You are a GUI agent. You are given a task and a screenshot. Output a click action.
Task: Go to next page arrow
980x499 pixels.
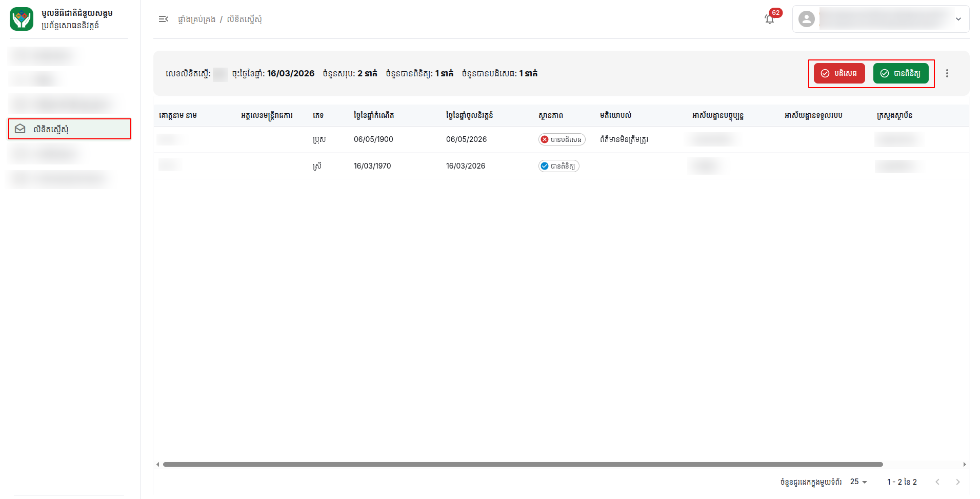[957, 482]
